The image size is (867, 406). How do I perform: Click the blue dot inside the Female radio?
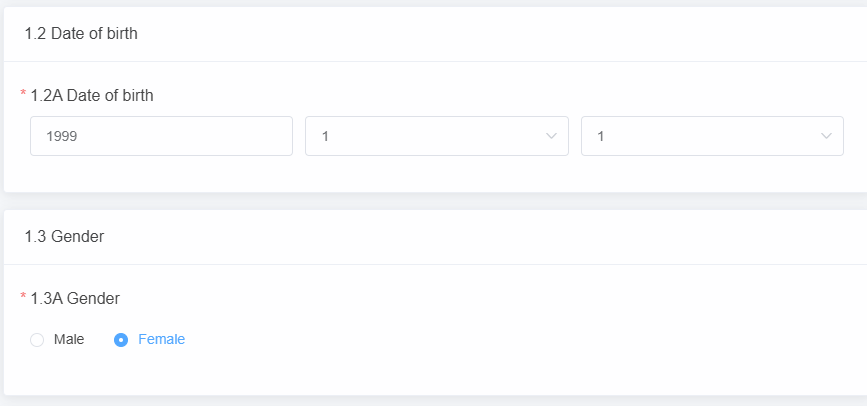coord(121,340)
